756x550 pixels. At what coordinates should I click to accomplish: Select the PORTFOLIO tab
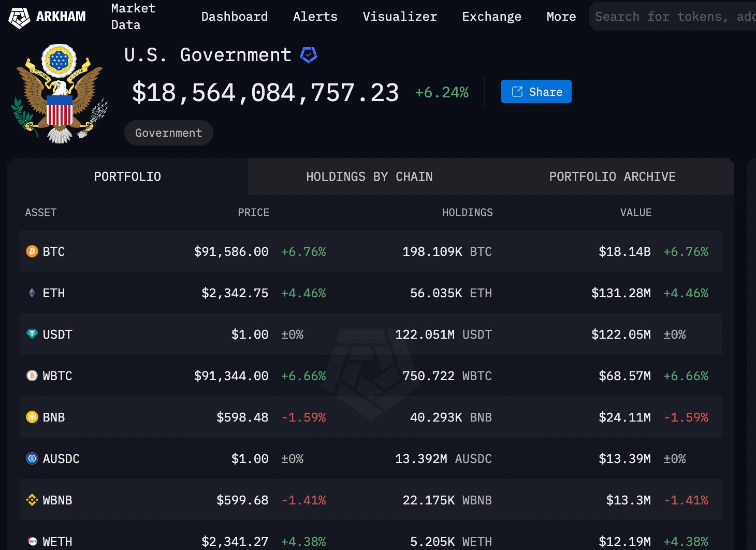127,177
